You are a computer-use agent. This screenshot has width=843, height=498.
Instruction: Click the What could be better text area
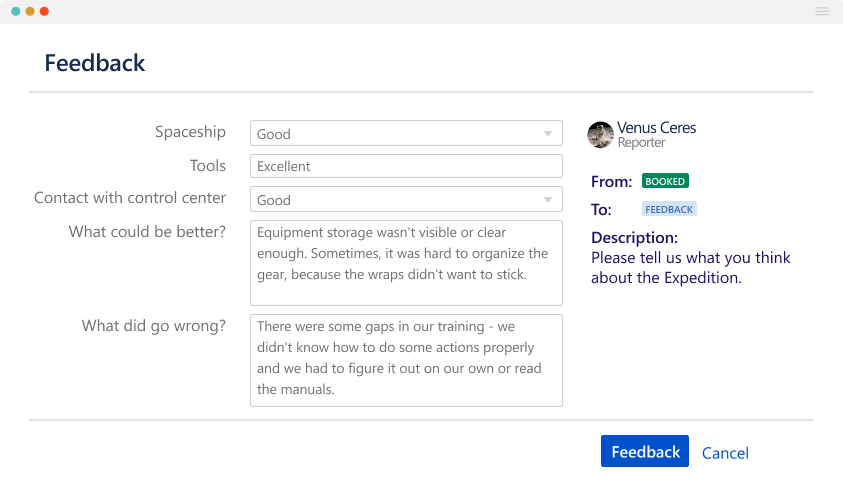(x=406, y=262)
